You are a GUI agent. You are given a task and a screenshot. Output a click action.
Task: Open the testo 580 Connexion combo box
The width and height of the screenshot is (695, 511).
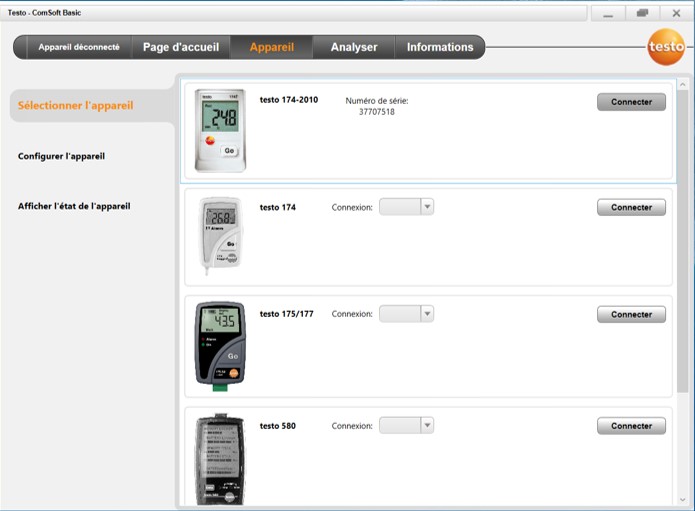407,425
